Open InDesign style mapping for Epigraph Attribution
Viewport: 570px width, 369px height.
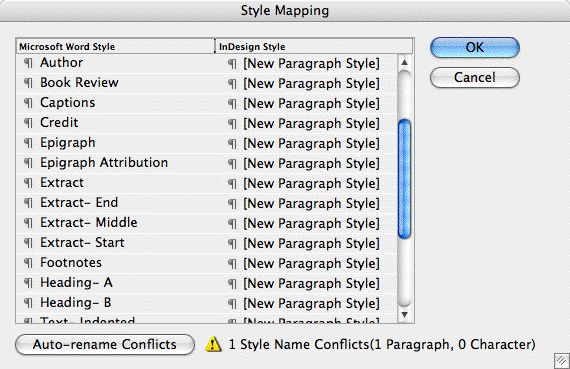312,164
